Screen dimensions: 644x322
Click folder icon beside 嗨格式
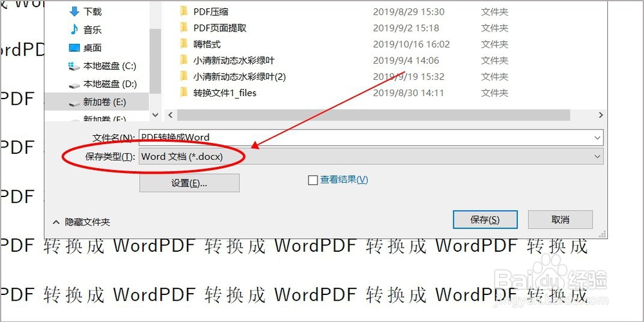coord(184,44)
